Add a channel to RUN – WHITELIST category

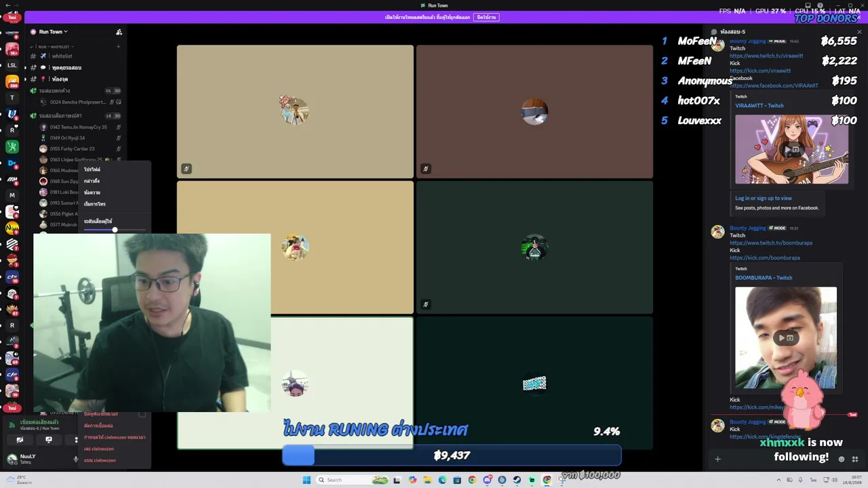[x=119, y=47]
